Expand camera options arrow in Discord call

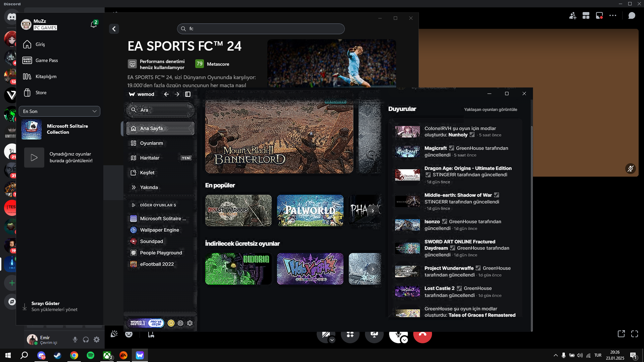click(x=332, y=340)
